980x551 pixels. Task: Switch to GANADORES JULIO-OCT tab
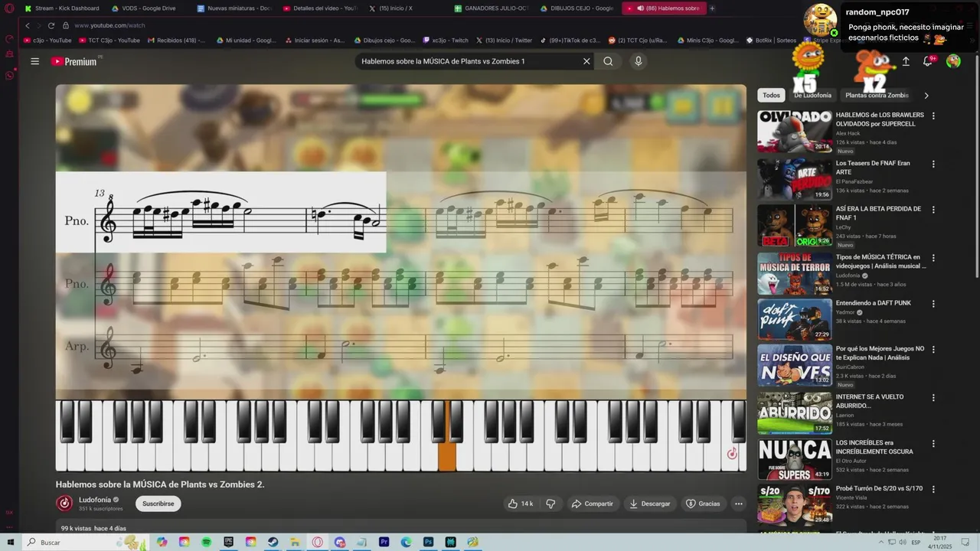pyautogui.click(x=491, y=8)
